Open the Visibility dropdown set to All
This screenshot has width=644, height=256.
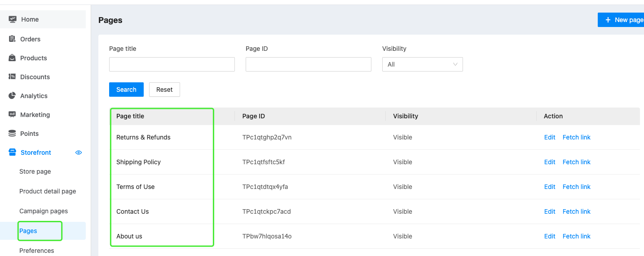coord(422,64)
